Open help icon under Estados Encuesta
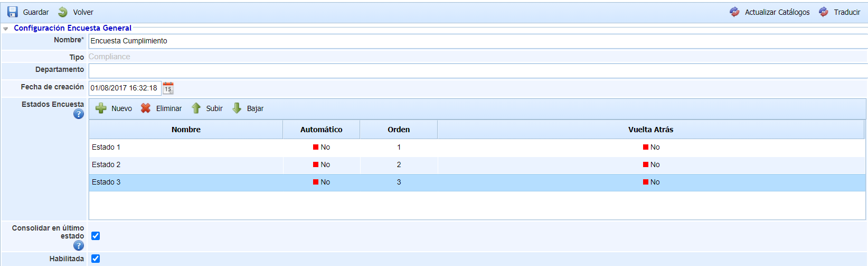This screenshot has height=266, width=868. tap(79, 114)
